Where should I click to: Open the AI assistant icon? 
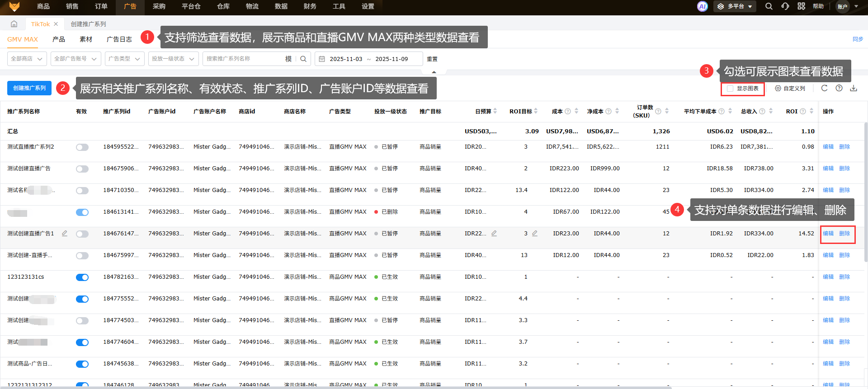point(702,6)
